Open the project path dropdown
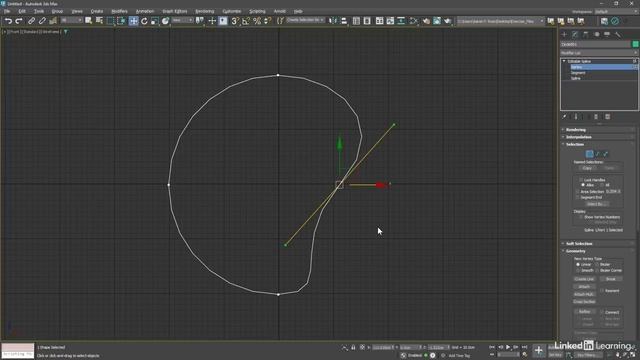This screenshot has width=640, height=360. (x=500, y=21)
